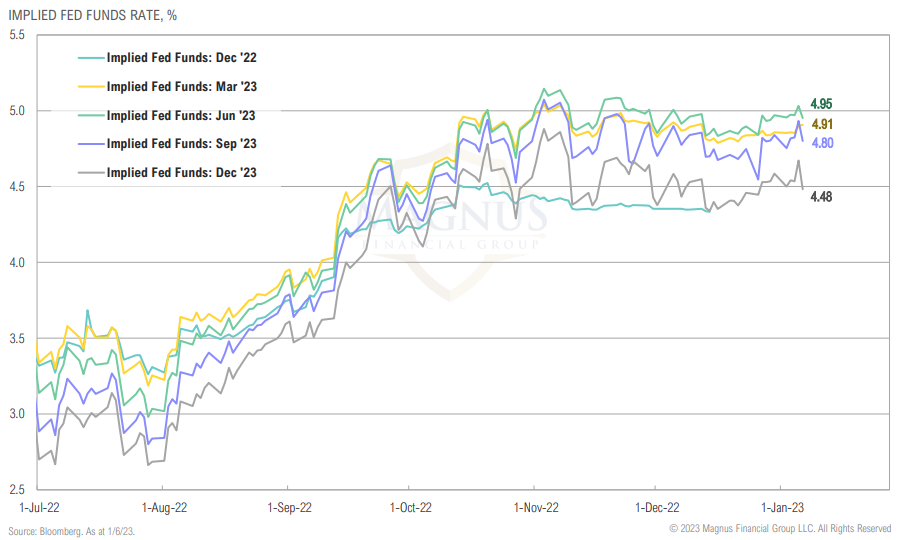Image resolution: width=899 pixels, height=540 pixels.
Task: Click the yellow Mar '23 legend line
Action: pos(89,87)
